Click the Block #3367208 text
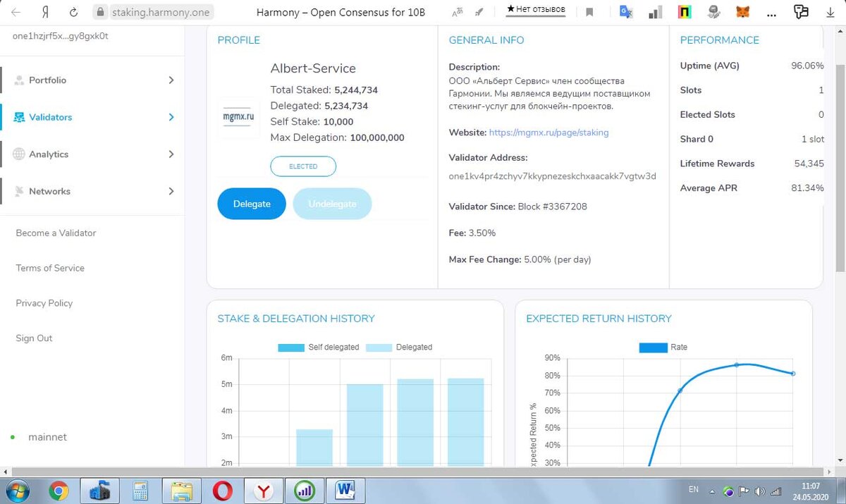This screenshot has height=504, width=846. 553,207
